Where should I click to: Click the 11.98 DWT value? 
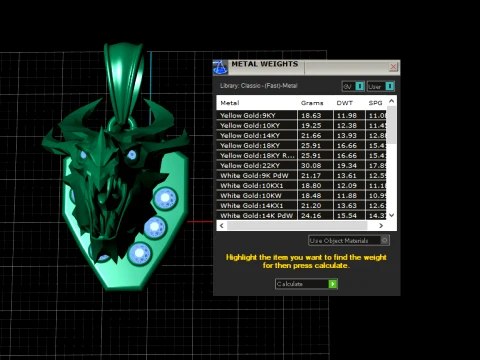pyautogui.click(x=347, y=116)
